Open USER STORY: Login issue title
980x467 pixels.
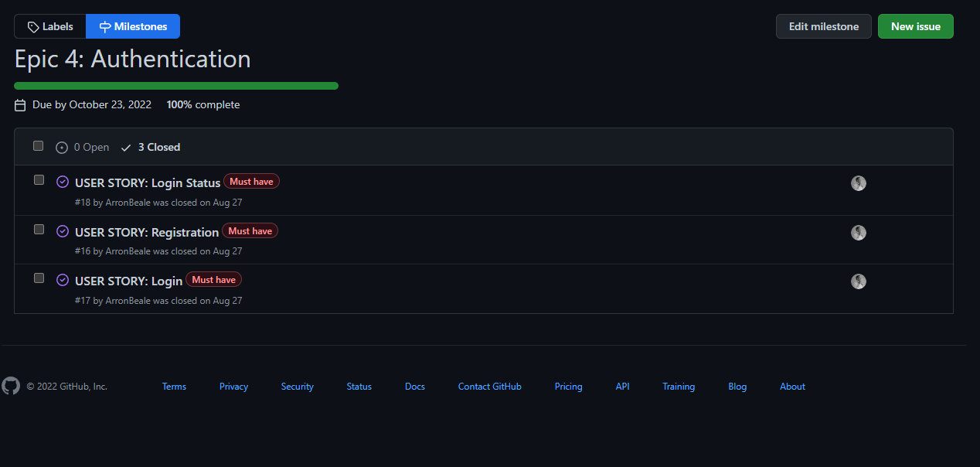click(x=129, y=281)
